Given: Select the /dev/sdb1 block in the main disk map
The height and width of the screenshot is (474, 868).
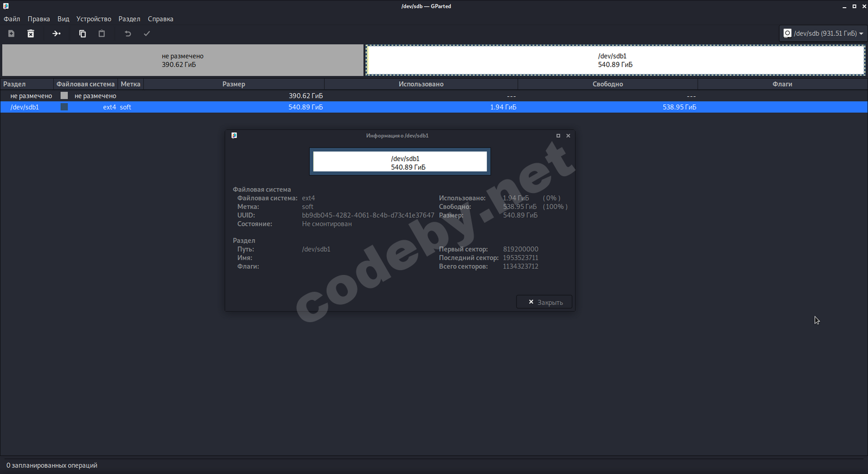Looking at the screenshot, I should [615, 60].
